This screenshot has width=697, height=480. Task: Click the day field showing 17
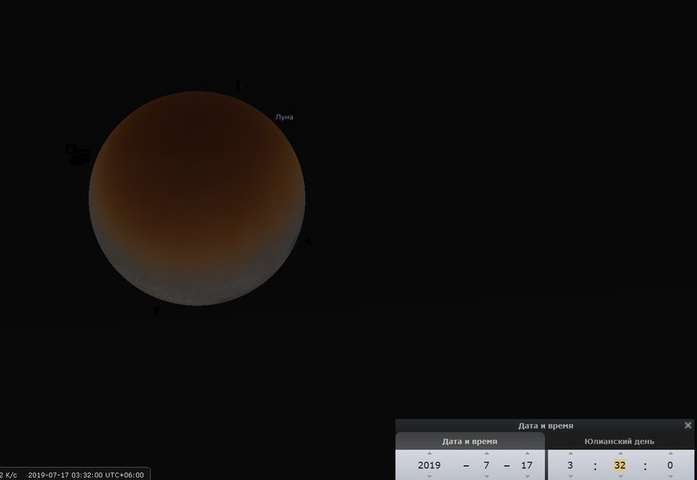[527, 465]
